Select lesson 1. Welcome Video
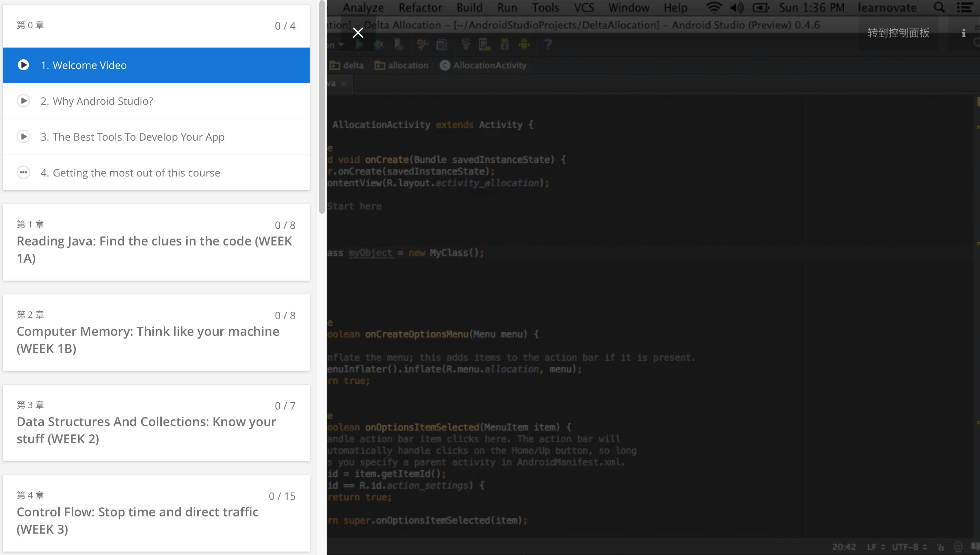 point(156,65)
